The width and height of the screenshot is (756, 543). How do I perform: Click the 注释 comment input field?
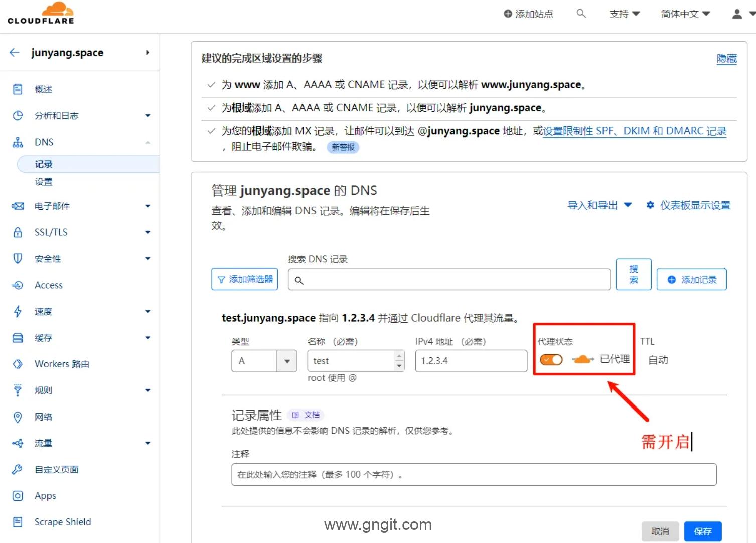(474, 474)
